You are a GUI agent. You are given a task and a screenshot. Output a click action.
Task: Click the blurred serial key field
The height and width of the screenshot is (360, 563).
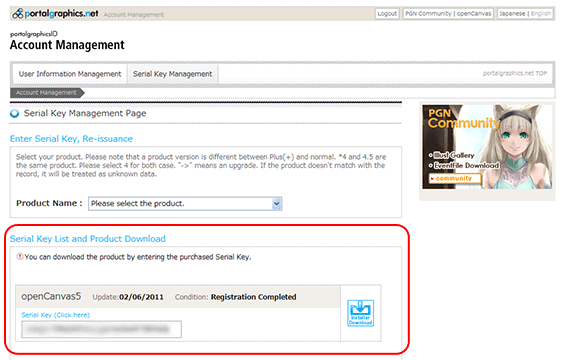tap(102, 329)
